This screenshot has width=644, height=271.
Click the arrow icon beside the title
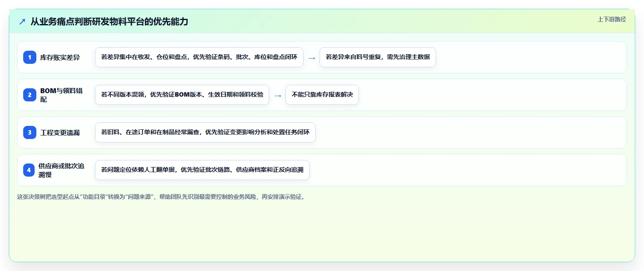point(22,21)
